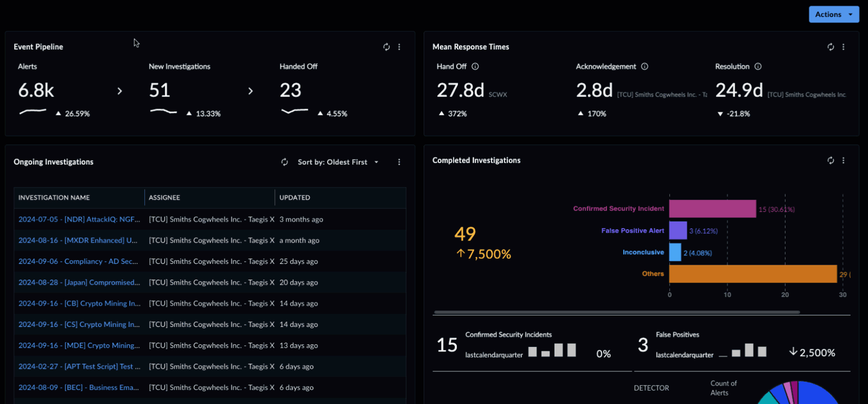Open investigation 2024-07-05 [NDR] AttackIQ
The height and width of the screenshot is (404, 868).
79,219
